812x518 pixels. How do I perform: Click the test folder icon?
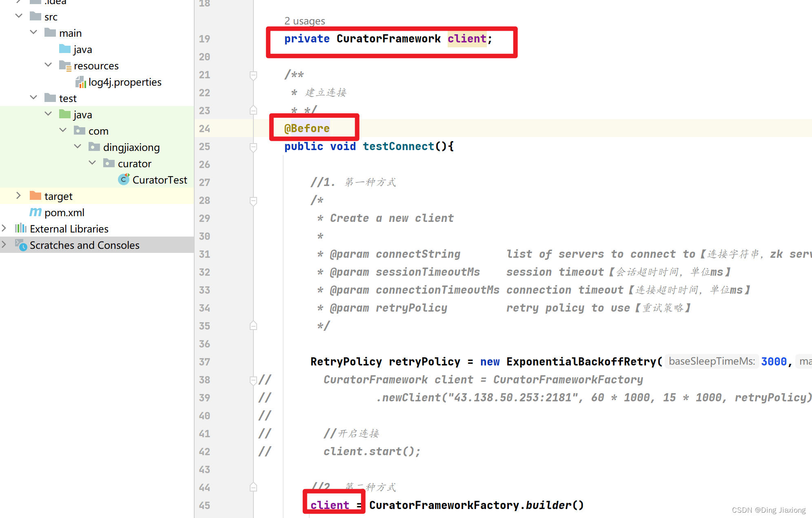(50, 98)
